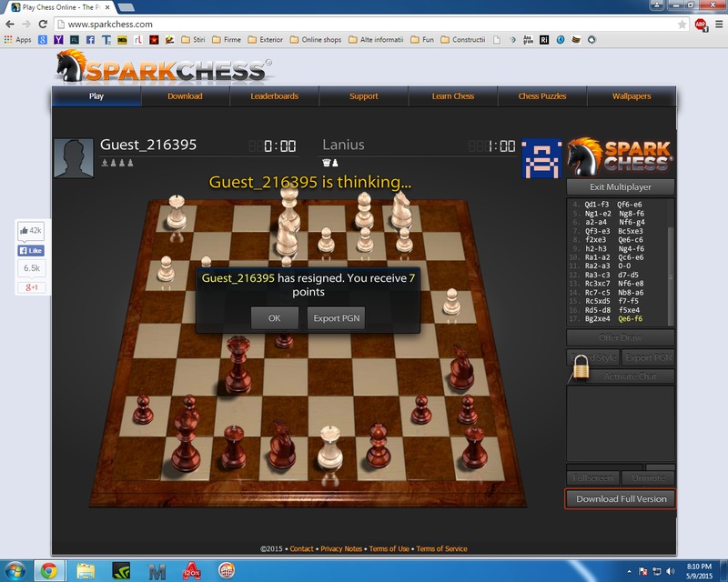Click the Exit Multiplayer button
This screenshot has width=728, height=582.
(621, 187)
